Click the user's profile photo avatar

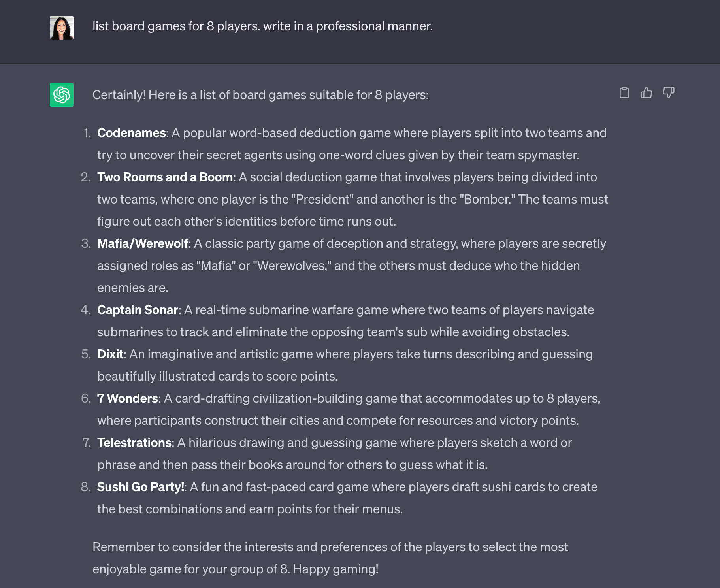click(62, 28)
